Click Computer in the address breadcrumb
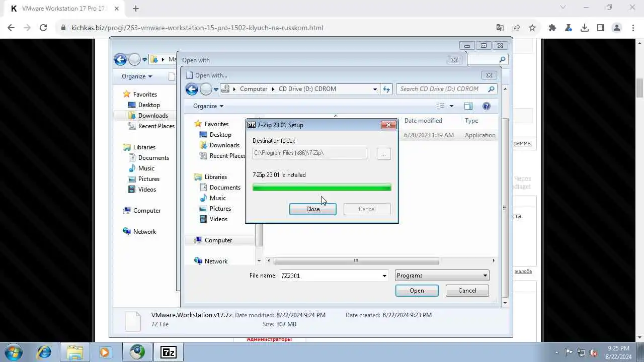Image resolution: width=644 pixels, height=362 pixels. pyautogui.click(x=254, y=89)
